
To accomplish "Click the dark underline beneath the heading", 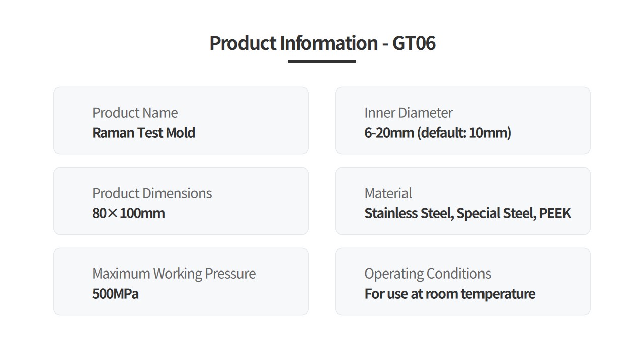I will click(322, 61).
